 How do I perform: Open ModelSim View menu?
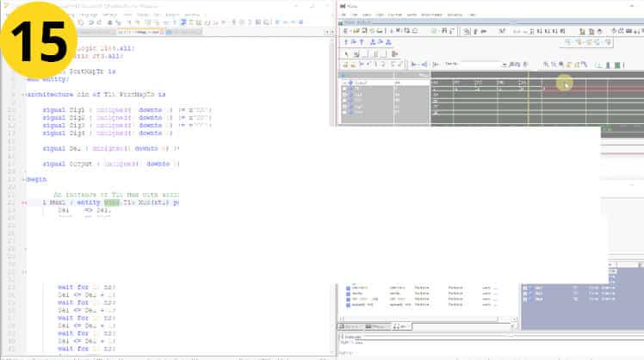click(367, 15)
